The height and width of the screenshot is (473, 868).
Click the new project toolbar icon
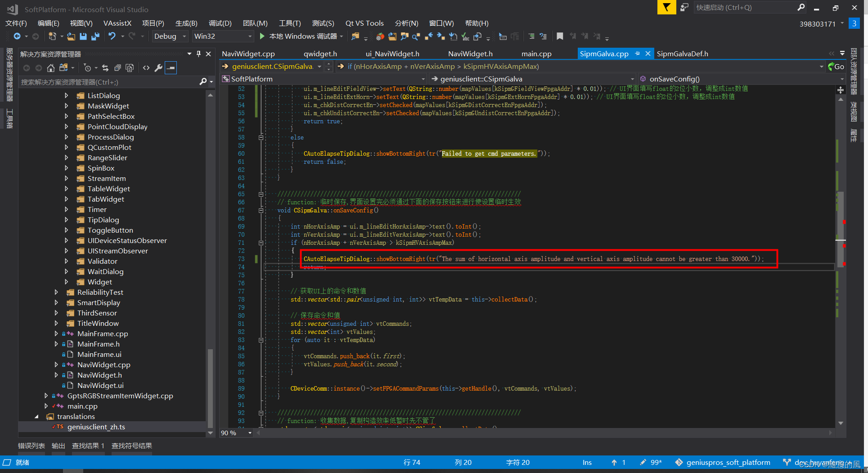(x=52, y=36)
